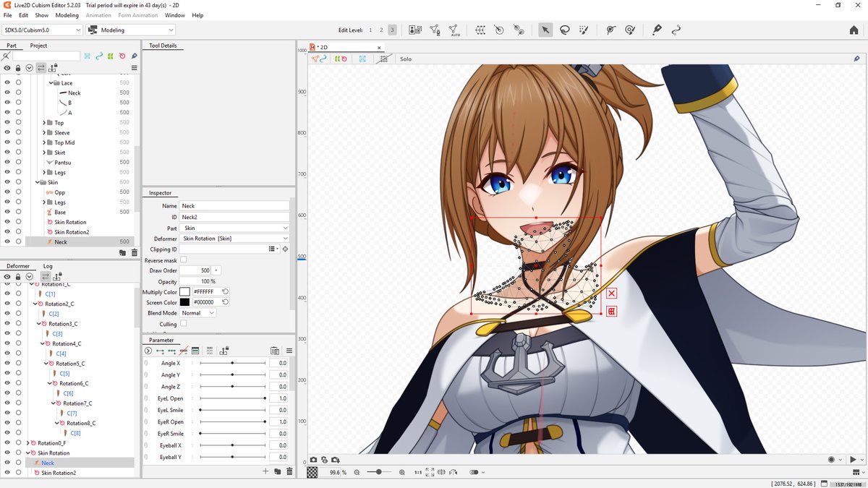Toggle visibility of the Pantsu part
The image size is (868, 488).
[7, 163]
